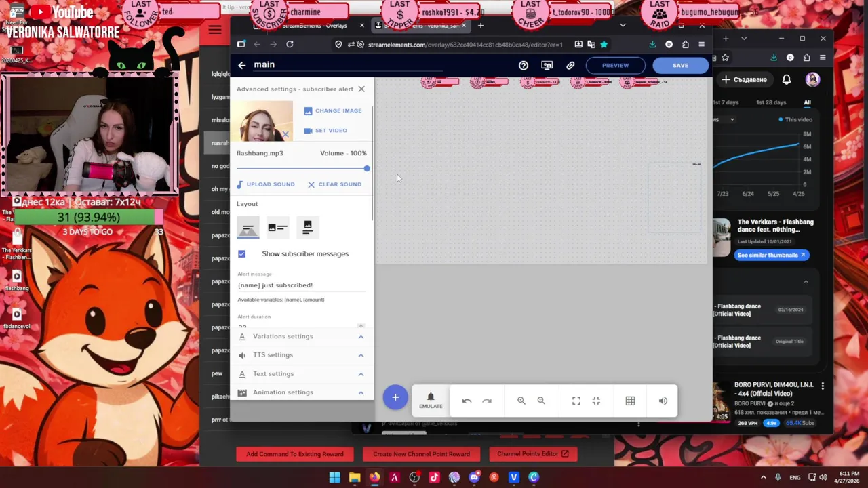
Task: Click UPLOAD SOUND
Action: coord(265,184)
